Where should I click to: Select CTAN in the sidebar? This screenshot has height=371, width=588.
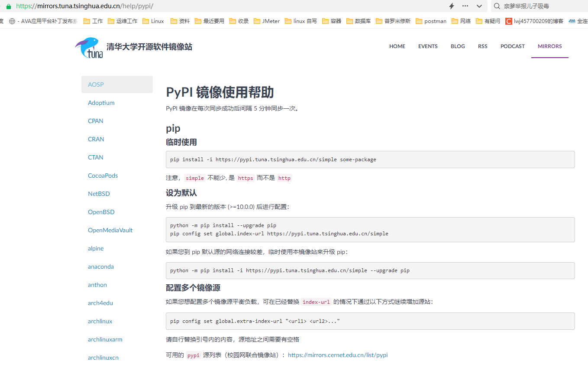(96, 157)
